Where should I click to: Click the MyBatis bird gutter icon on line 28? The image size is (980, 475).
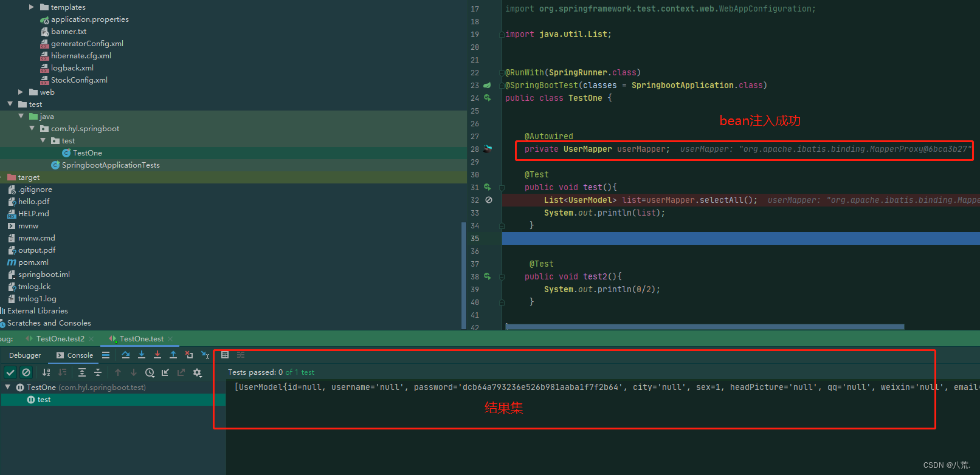488,149
